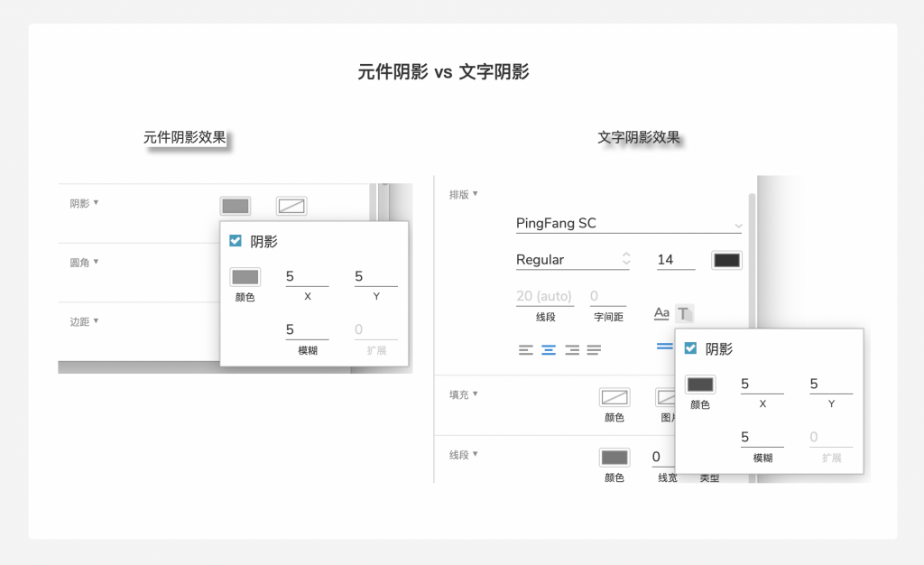Click the font color swatch beside size 14
This screenshot has height=565, width=924.
726,260
